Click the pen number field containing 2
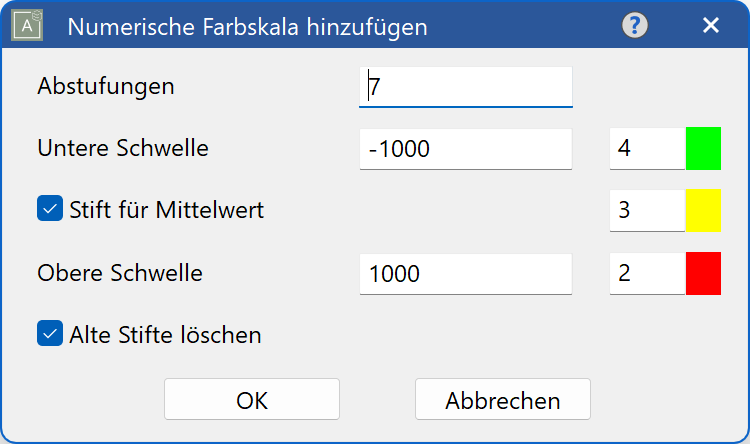 coord(647,273)
